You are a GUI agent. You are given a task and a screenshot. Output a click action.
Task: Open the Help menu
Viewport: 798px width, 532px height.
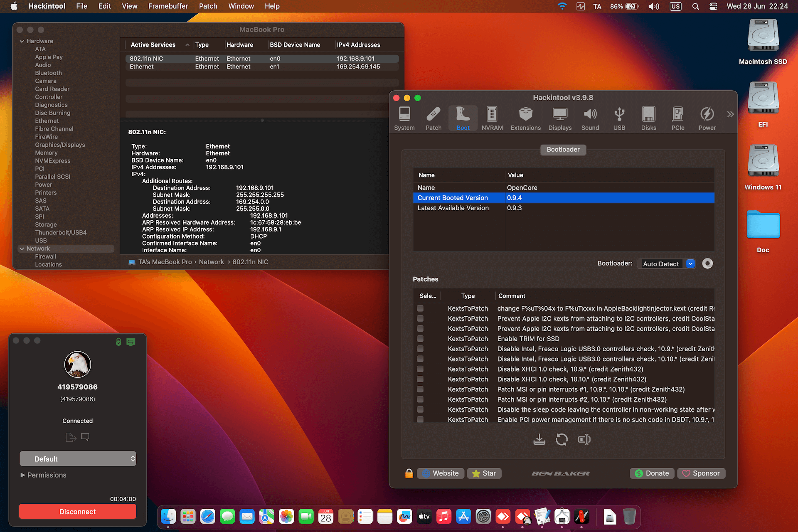pyautogui.click(x=272, y=6)
